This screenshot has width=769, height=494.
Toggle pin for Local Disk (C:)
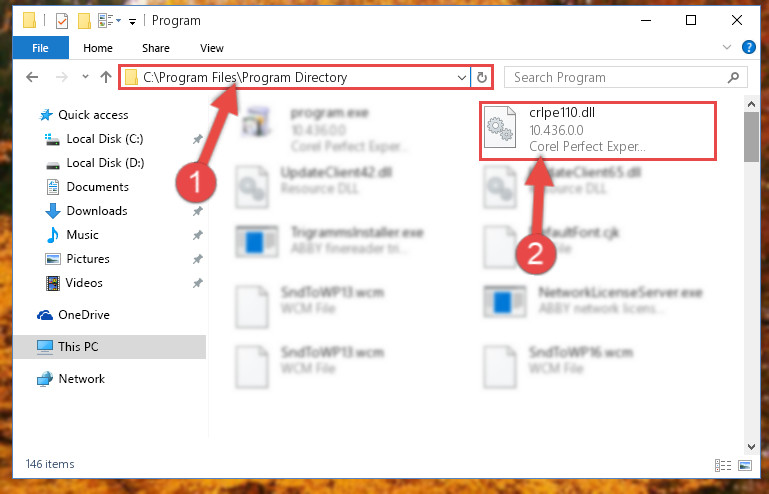tap(197, 139)
